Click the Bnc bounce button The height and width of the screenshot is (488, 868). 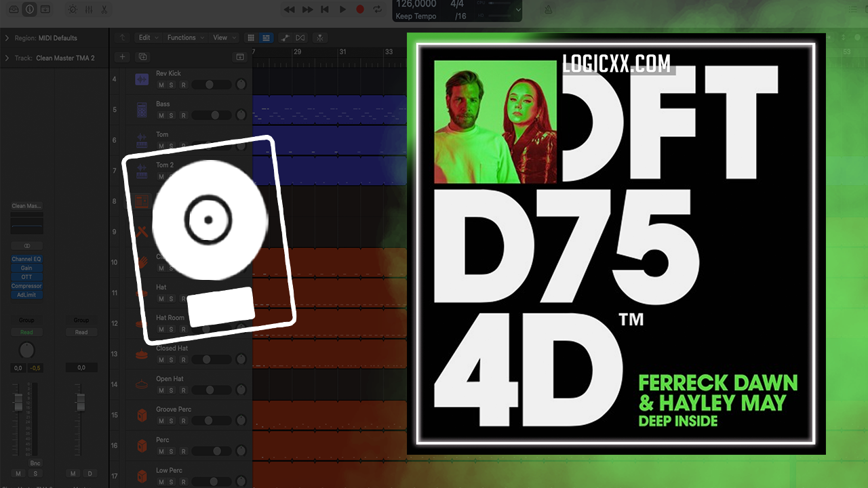35,463
